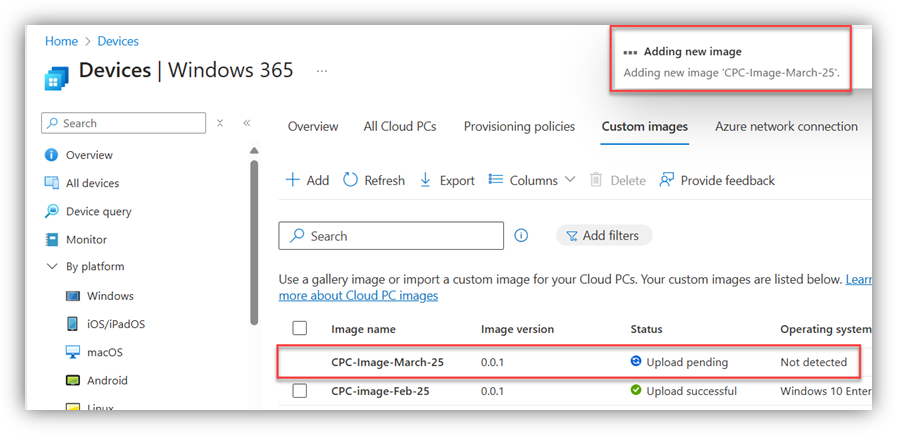Select Android under By platform
This screenshot has width=897, height=435.
(x=107, y=381)
